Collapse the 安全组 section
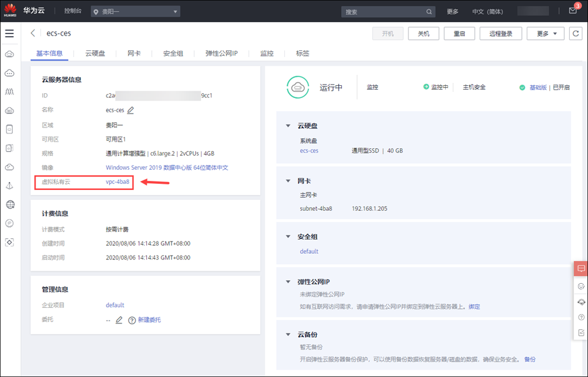 pyautogui.click(x=288, y=237)
